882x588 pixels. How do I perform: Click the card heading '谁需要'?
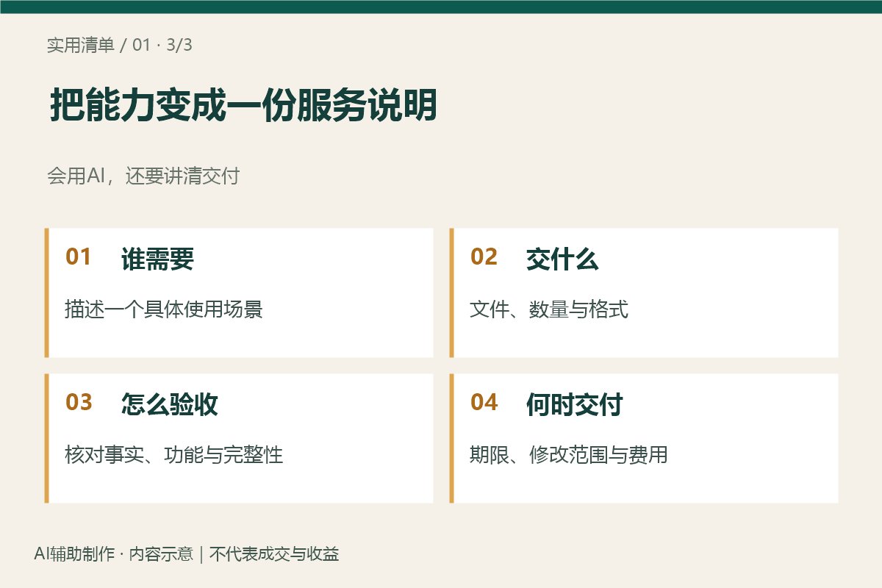click(157, 259)
